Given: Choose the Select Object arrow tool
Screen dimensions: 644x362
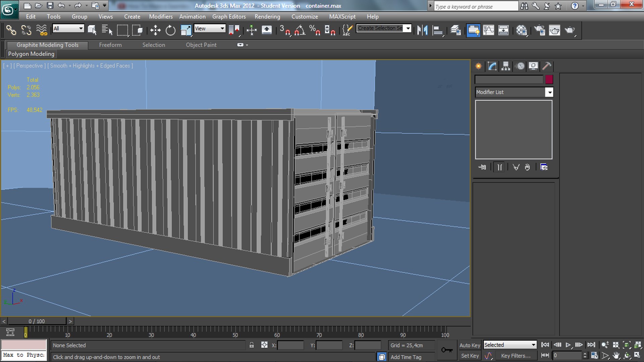Looking at the screenshot, I should [92, 30].
